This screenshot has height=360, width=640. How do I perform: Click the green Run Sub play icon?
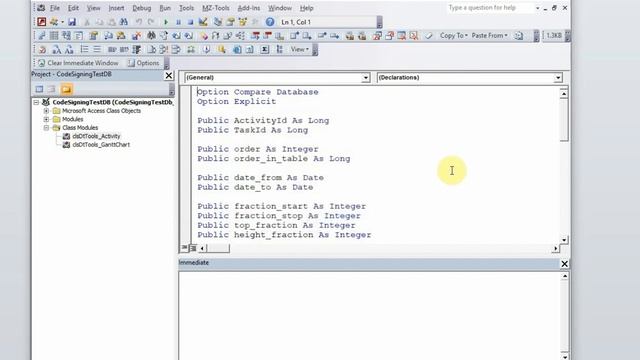click(x=166, y=22)
